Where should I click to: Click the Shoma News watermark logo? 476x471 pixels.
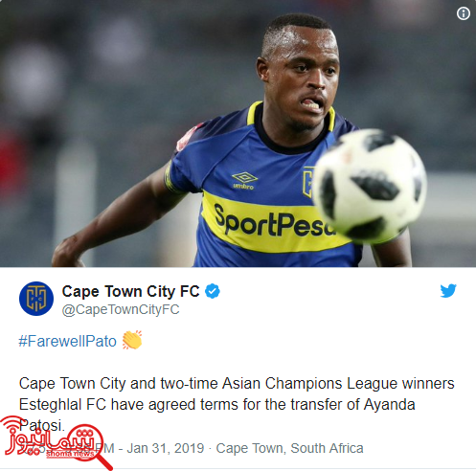point(55,441)
